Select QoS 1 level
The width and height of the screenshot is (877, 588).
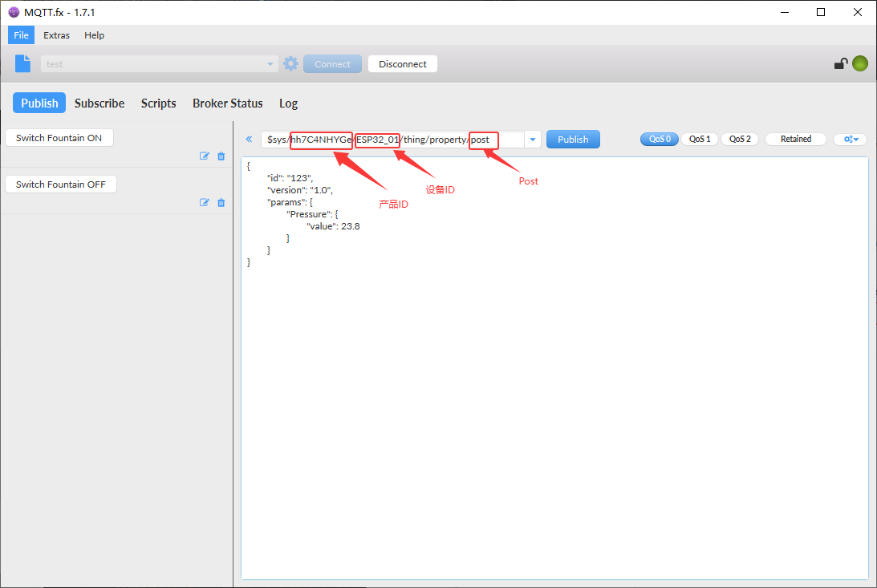(x=700, y=139)
